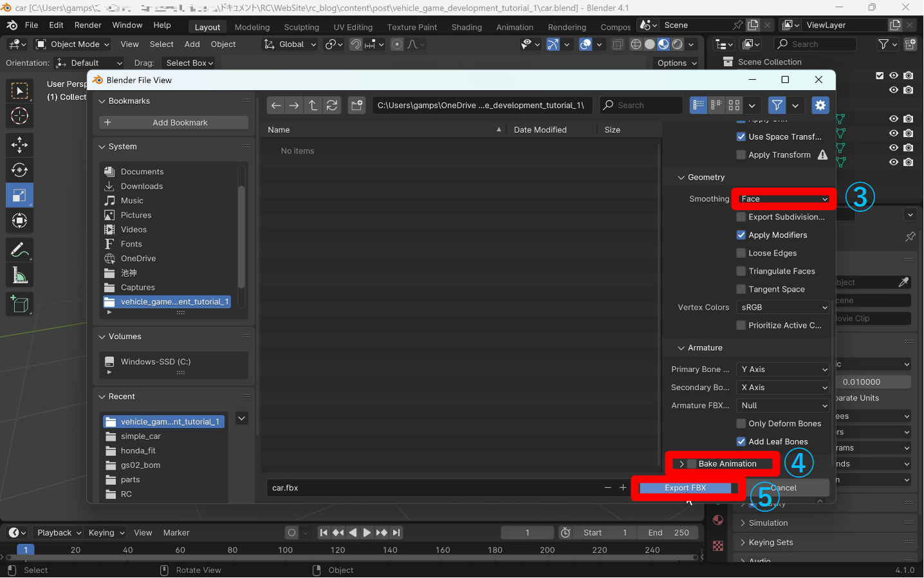Open the Object Mode dropdown

[73, 44]
